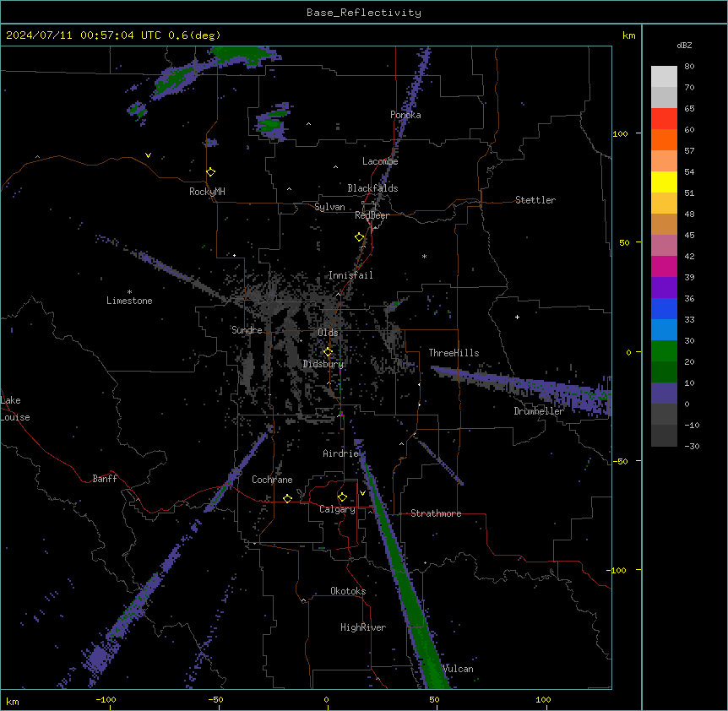Click the Innisfail label

click(350, 275)
